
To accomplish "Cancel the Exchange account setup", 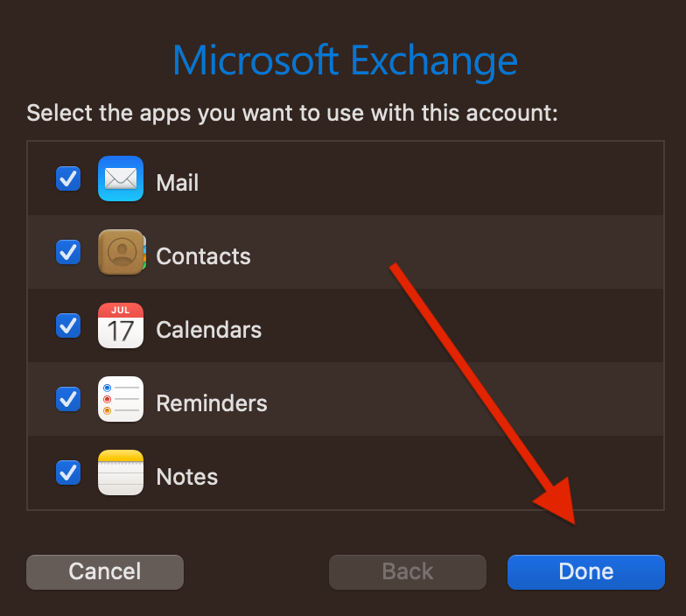I will coord(105,572).
